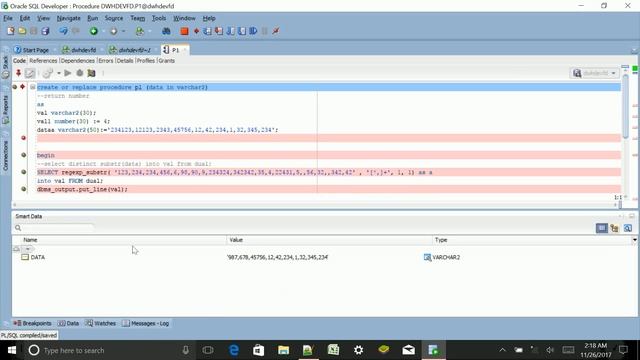Open the Compile options dropdown arrow

point(59,73)
